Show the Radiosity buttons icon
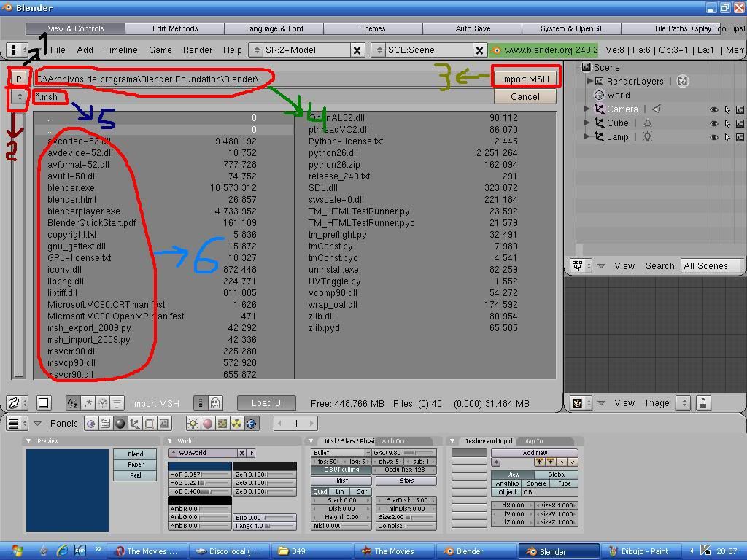 coord(237,424)
